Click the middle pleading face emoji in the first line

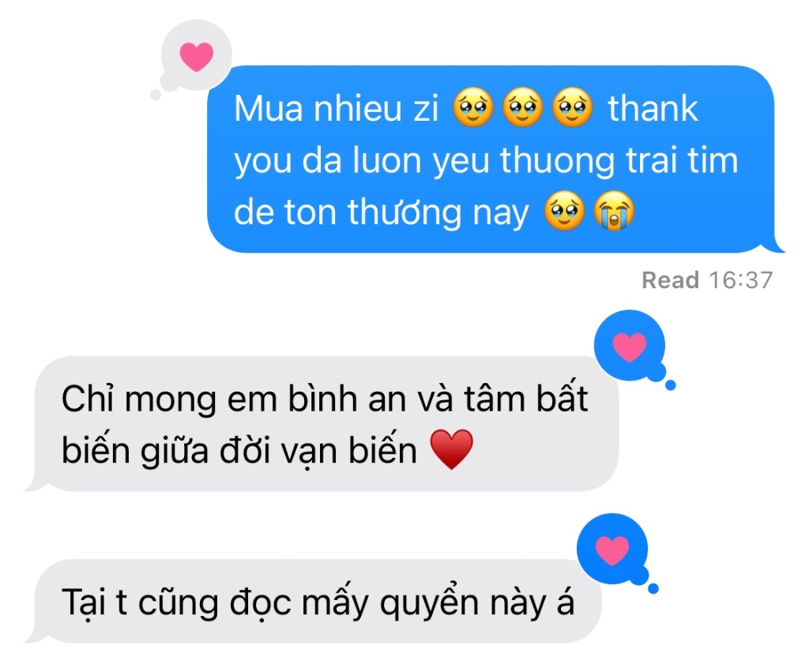pos(523,107)
